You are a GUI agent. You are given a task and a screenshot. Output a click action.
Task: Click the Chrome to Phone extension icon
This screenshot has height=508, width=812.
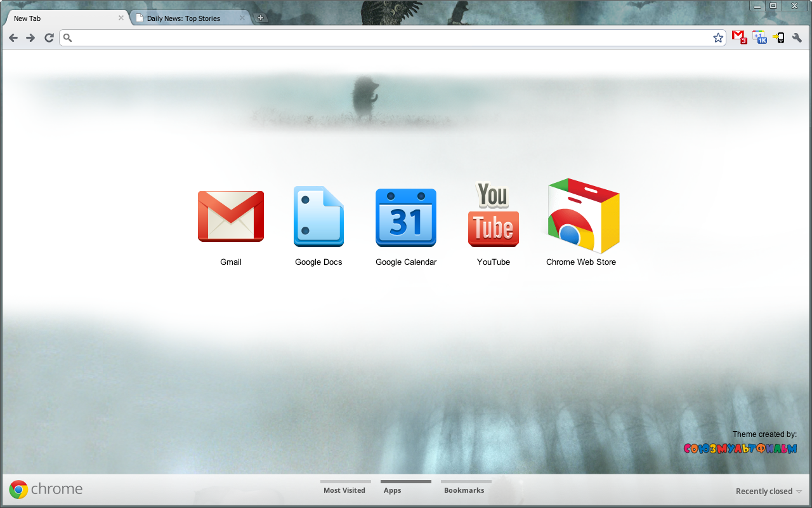click(779, 37)
